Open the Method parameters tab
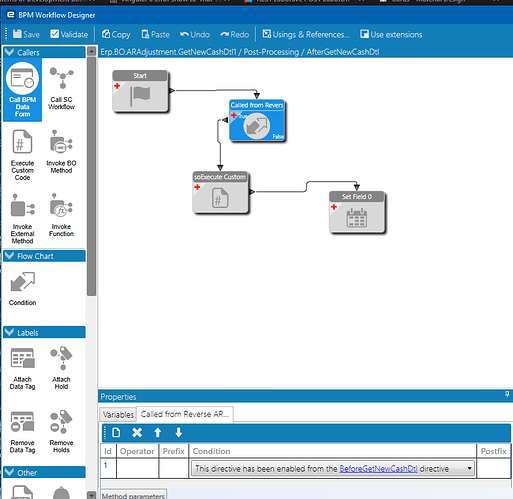This screenshot has width=513, height=499. click(133, 495)
